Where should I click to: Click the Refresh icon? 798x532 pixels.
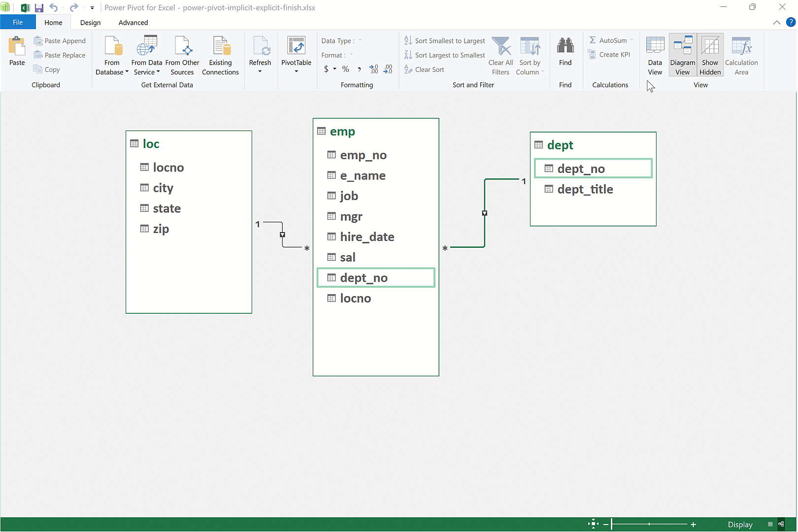click(260, 47)
